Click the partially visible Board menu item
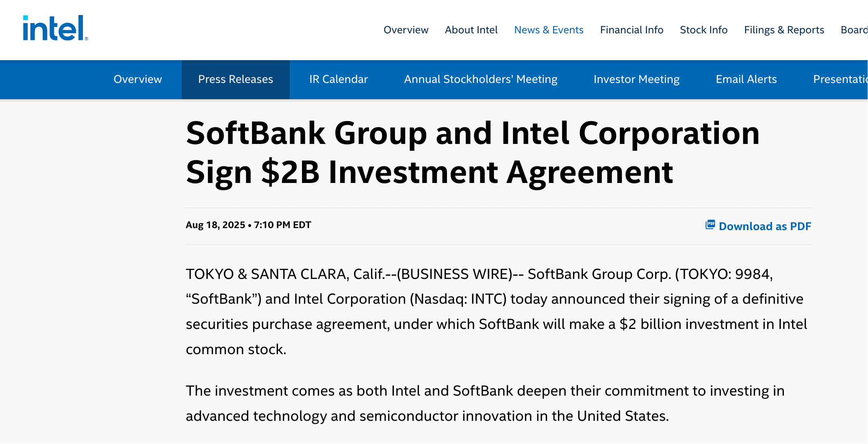 click(854, 30)
